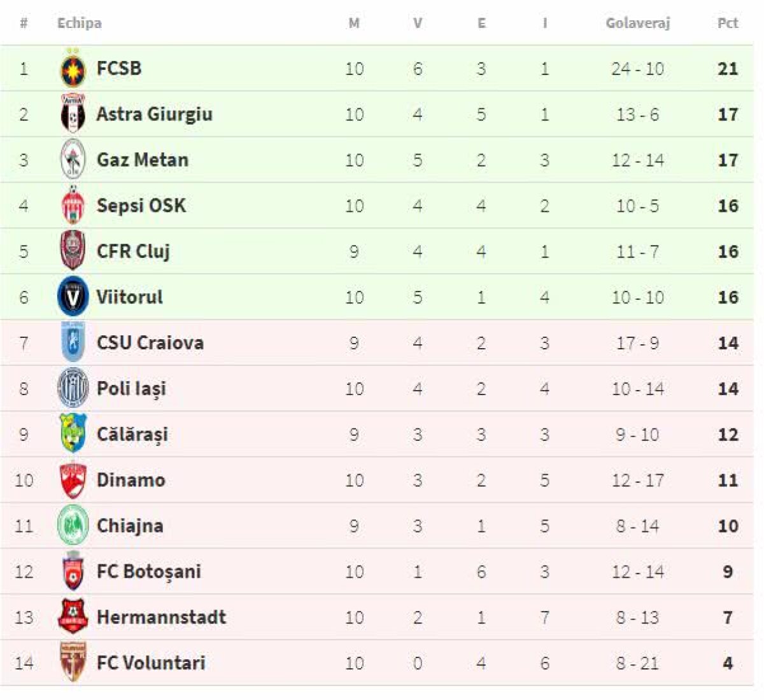
Task: Click the Poli Iași striped logo
Action: pos(73,389)
